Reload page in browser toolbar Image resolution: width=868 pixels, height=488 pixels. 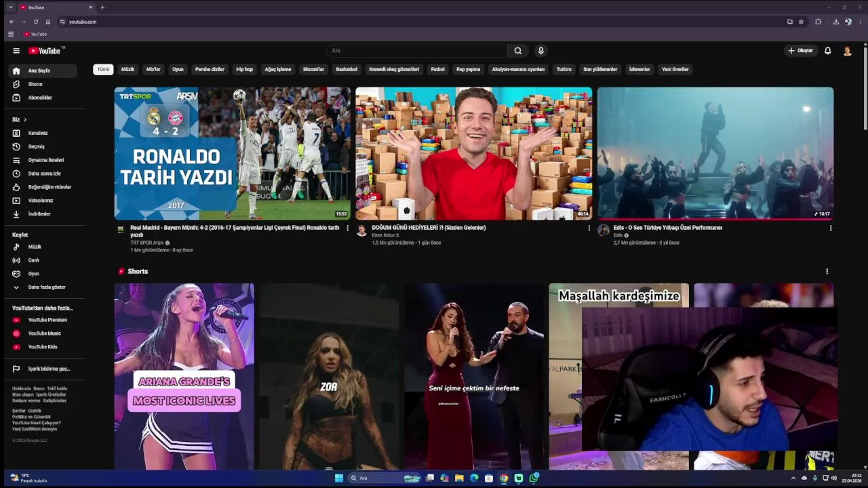click(x=36, y=22)
